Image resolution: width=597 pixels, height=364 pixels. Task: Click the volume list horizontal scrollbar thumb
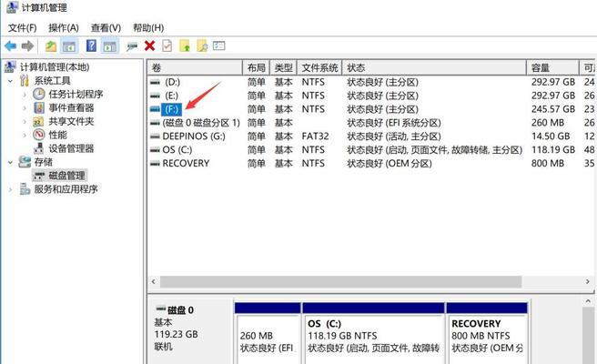coord(340,282)
